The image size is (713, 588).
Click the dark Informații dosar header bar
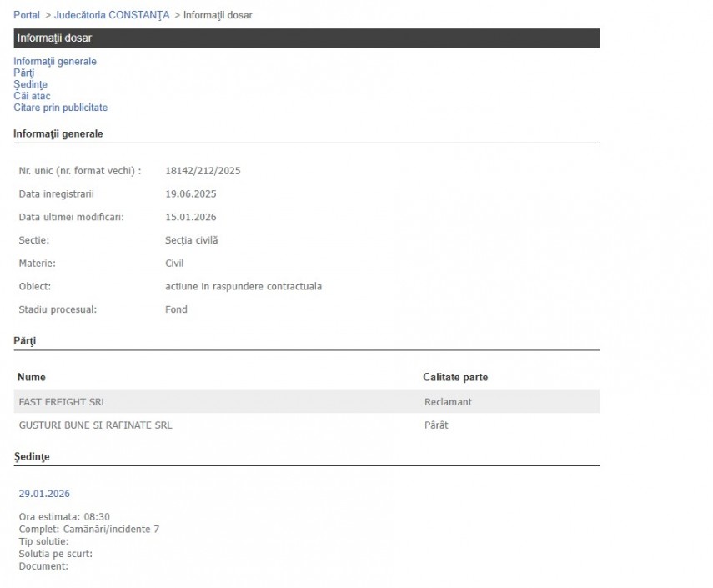[x=306, y=38]
